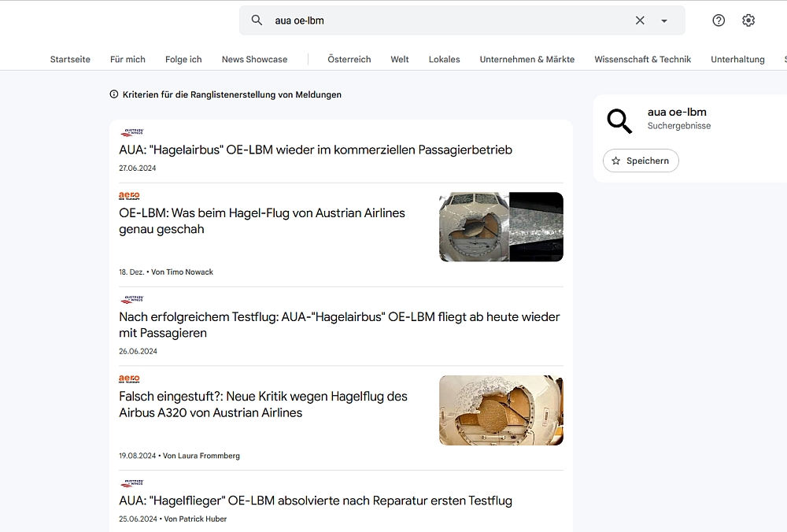Click aero logo above Falsch eingestuft article

tap(129, 379)
